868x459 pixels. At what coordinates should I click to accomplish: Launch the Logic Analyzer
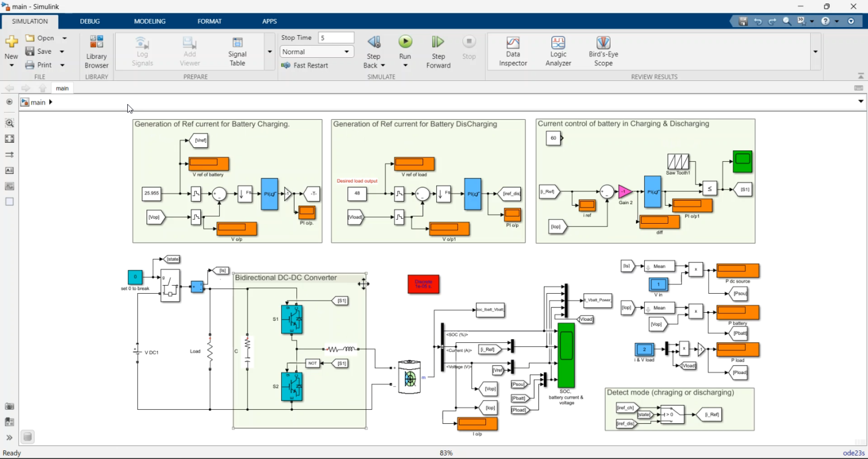[x=558, y=51]
